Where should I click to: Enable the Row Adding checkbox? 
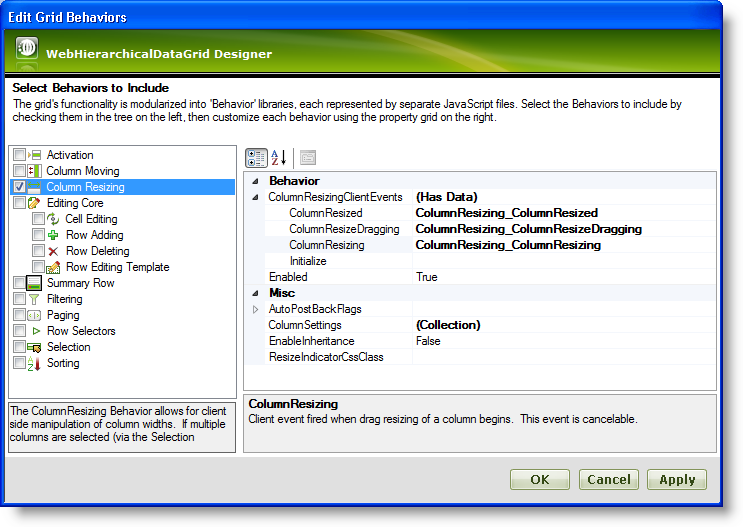coord(38,235)
